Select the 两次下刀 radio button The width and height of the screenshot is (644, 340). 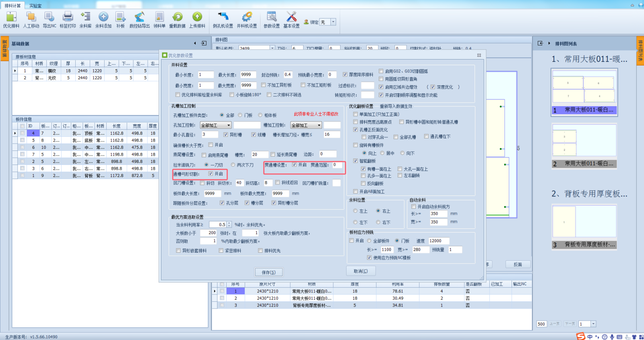(x=233, y=165)
